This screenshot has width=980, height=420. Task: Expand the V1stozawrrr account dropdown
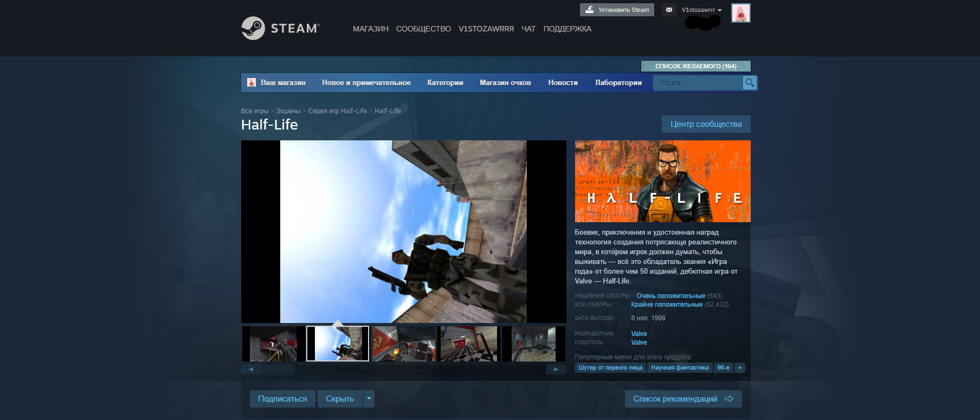(702, 10)
